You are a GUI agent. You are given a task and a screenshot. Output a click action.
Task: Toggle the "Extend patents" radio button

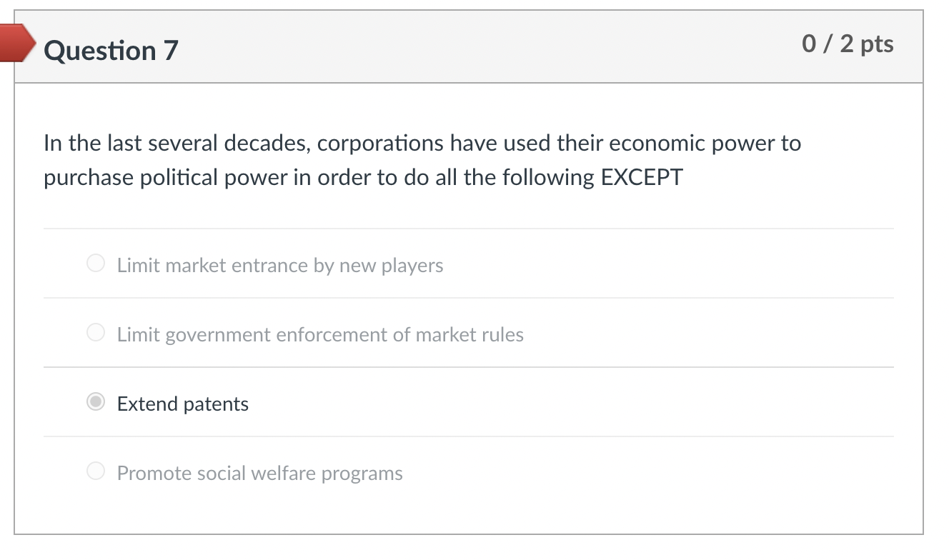tap(96, 402)
